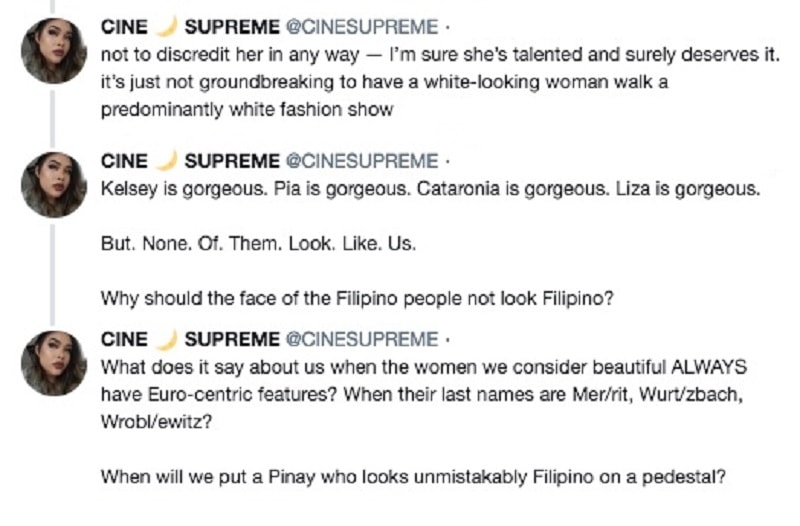This screenshot has width=800, height=526.
Task: Open the @CINESUPREME handle on the 'not to discredit' tweet
Action: pyautogui.click(x=362, y=27)
